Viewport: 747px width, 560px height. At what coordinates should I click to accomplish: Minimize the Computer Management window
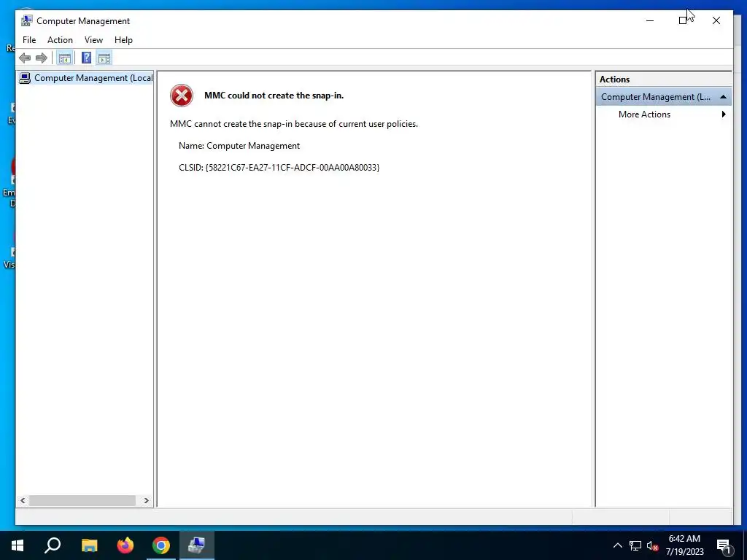coord(650,20)
